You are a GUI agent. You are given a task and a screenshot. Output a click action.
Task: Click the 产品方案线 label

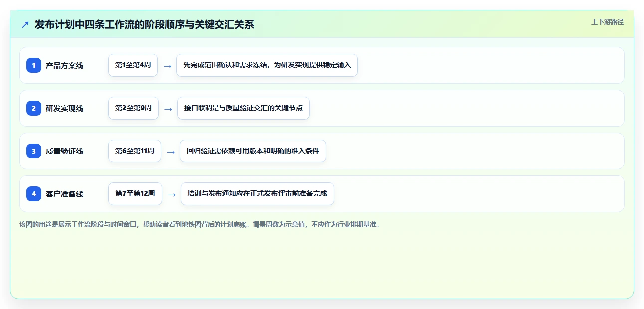[64, 65]
